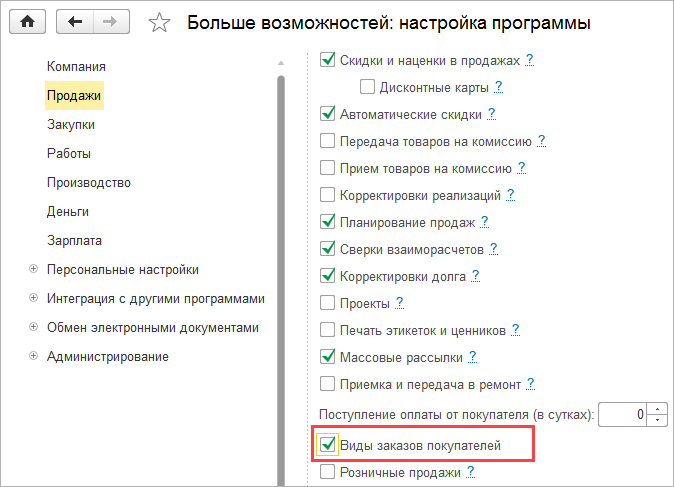Open the Закупки settings section
This screenshot has height=487, width=674.
click(x=71, y=125)
